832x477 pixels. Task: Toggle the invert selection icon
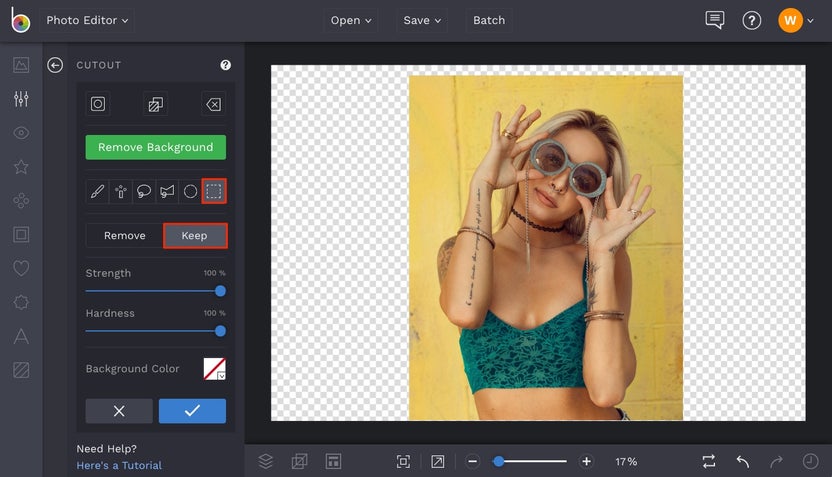click(x=155, y=104)
